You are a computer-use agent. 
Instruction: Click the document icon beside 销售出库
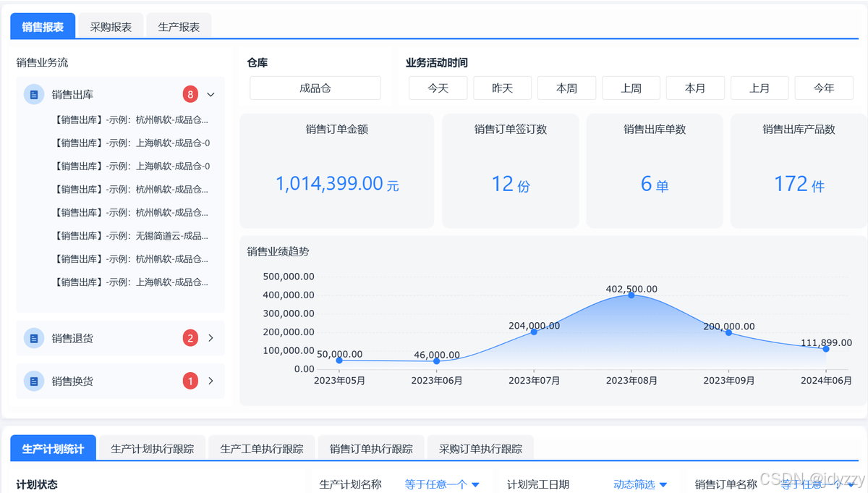(x=34, y=95)
